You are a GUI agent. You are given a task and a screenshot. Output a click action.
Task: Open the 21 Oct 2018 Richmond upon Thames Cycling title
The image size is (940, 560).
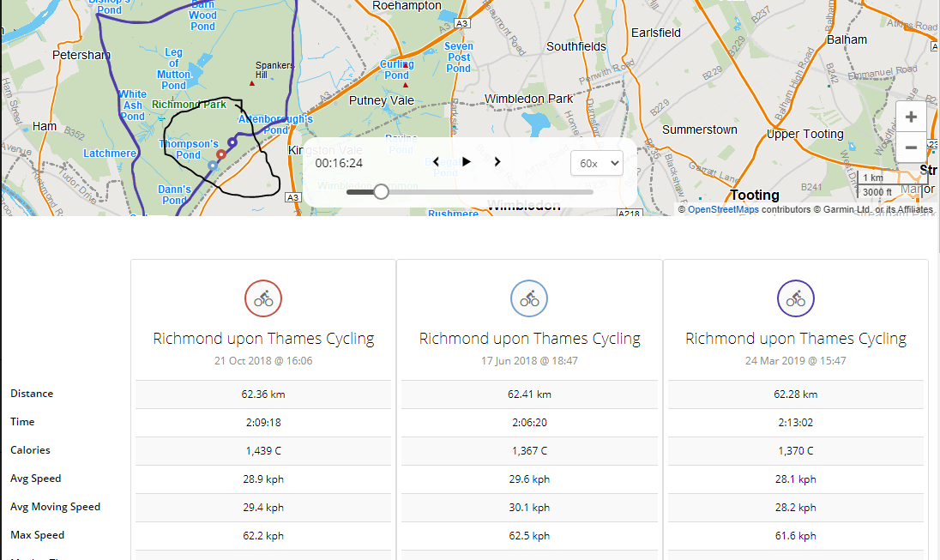coord(263,339)
